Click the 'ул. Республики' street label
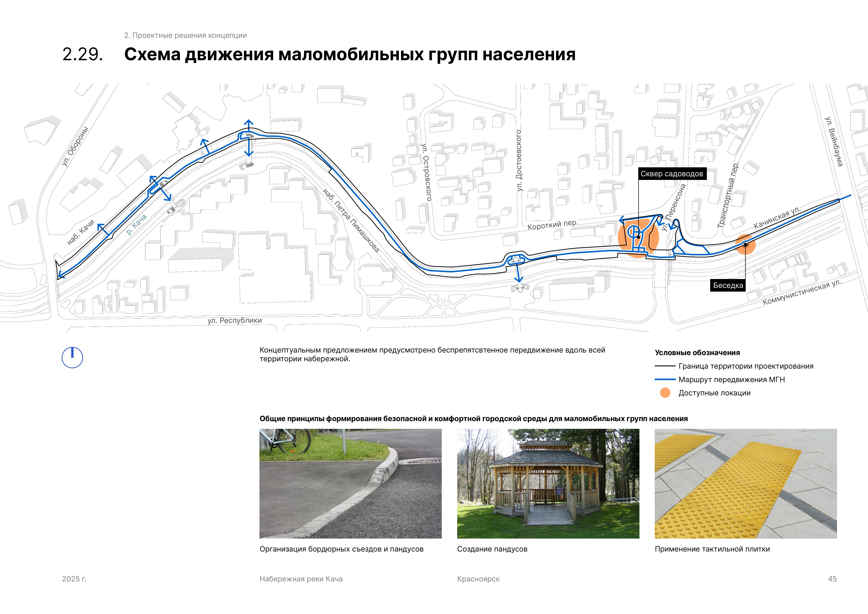The image size is (868, 614). click(234, 321)
